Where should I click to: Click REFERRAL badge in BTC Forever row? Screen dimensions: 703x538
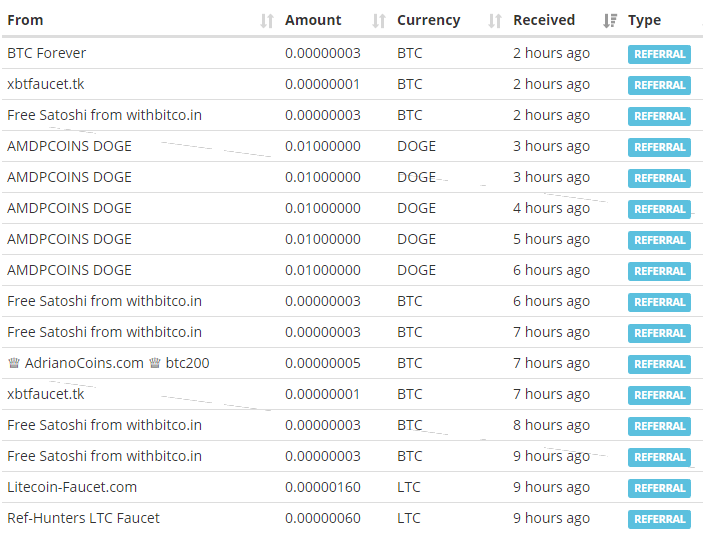tap(659, 54)
